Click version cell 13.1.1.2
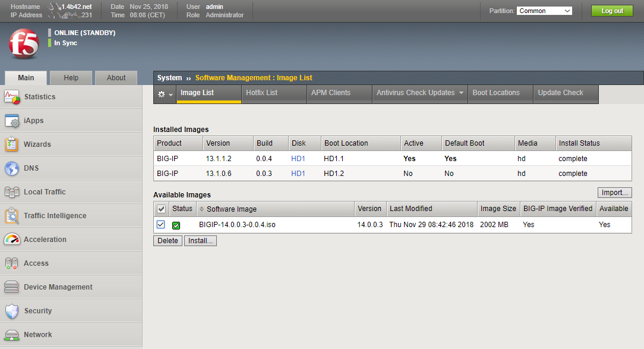This screenshot has width=644, height=349. [219, 159]
